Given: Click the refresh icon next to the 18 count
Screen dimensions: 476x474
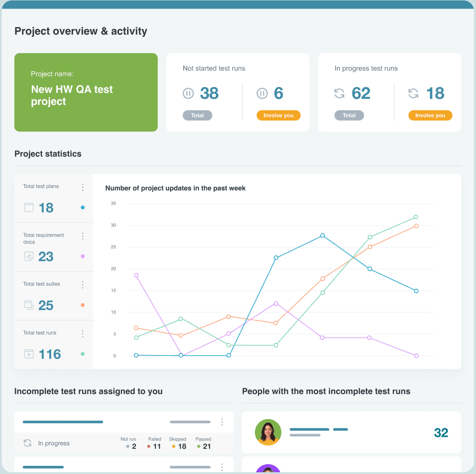Looking at the screenshot, I should click(x=413, y=93).
